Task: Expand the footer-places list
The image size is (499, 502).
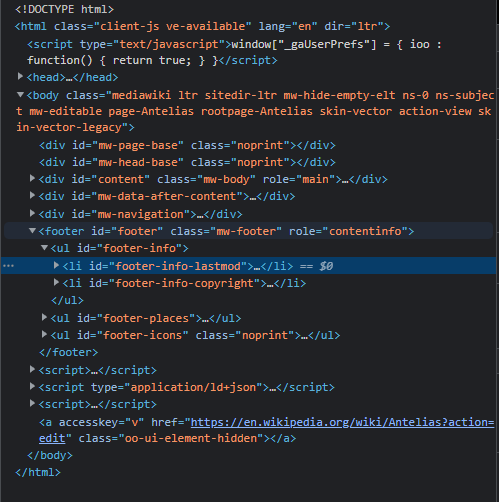Action: [44, 317]
